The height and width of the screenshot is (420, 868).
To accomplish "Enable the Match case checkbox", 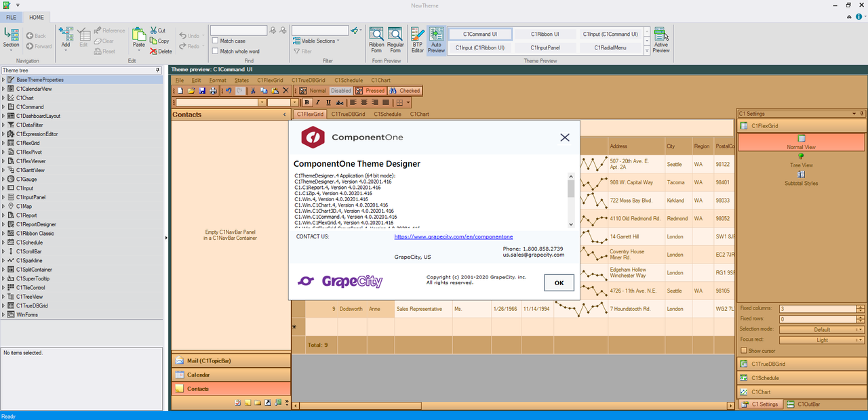I will [x=216, y=41].
